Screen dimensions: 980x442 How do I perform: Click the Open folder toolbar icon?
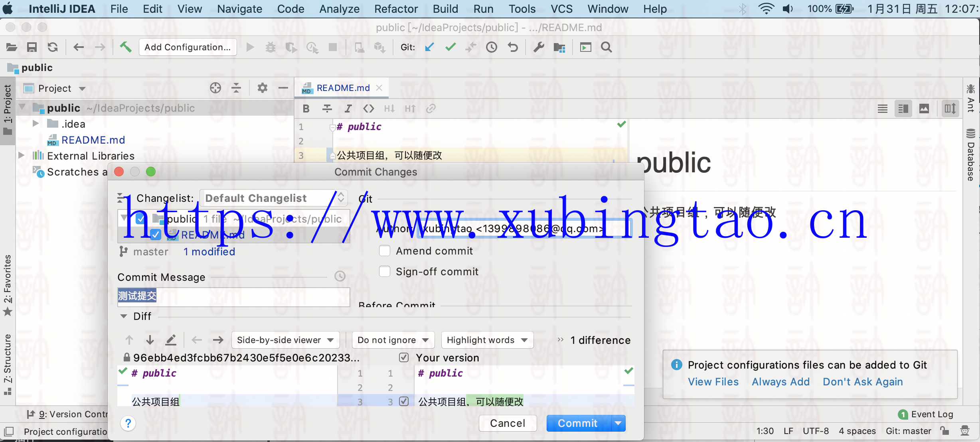[x=12, y=47]
